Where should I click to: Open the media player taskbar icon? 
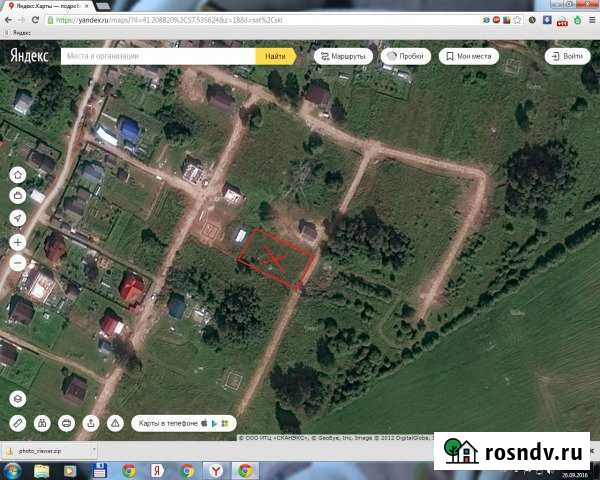[70, 471]
